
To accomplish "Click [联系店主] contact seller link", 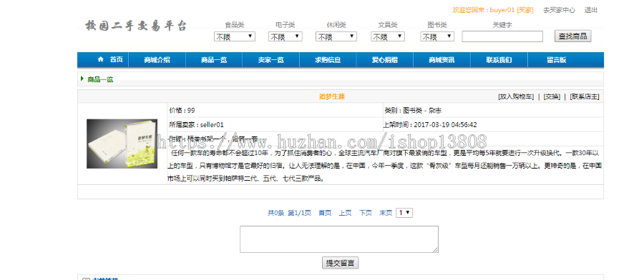I will [585, 96].
